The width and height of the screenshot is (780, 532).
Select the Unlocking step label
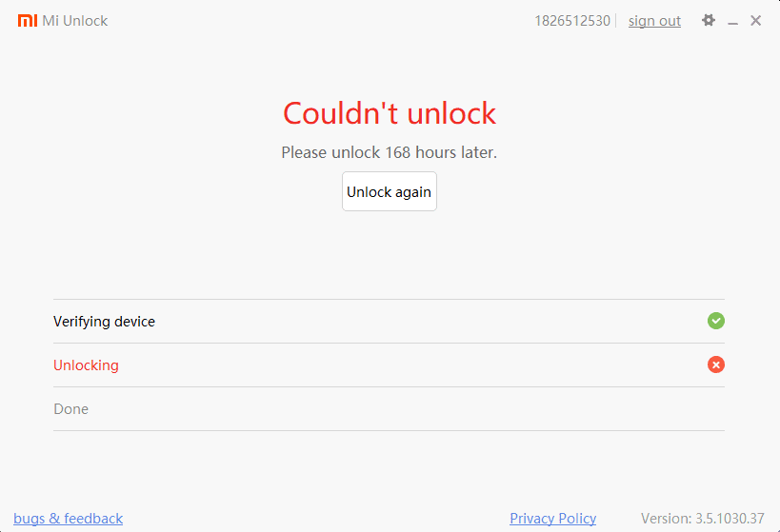tap(86, 365)
